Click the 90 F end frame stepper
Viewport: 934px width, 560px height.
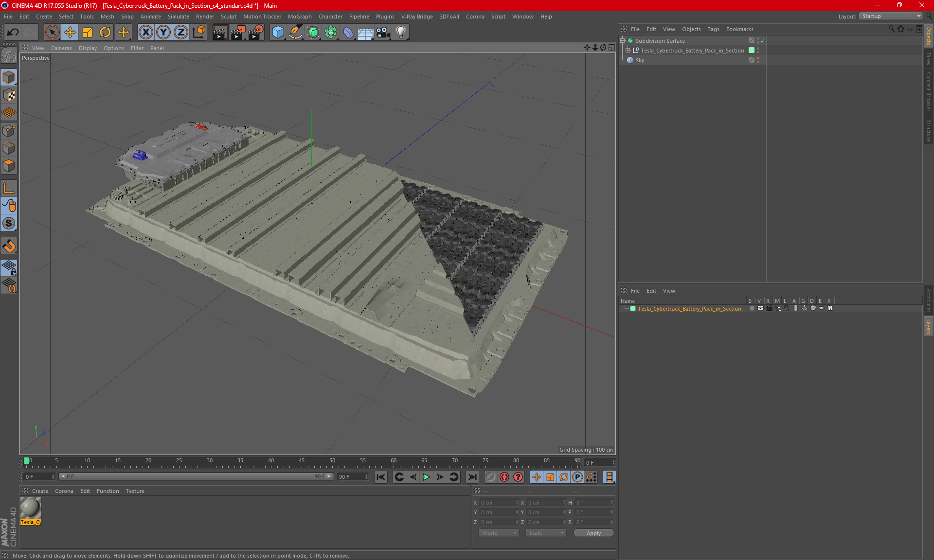pyautogui.click(x=366, y=477)
